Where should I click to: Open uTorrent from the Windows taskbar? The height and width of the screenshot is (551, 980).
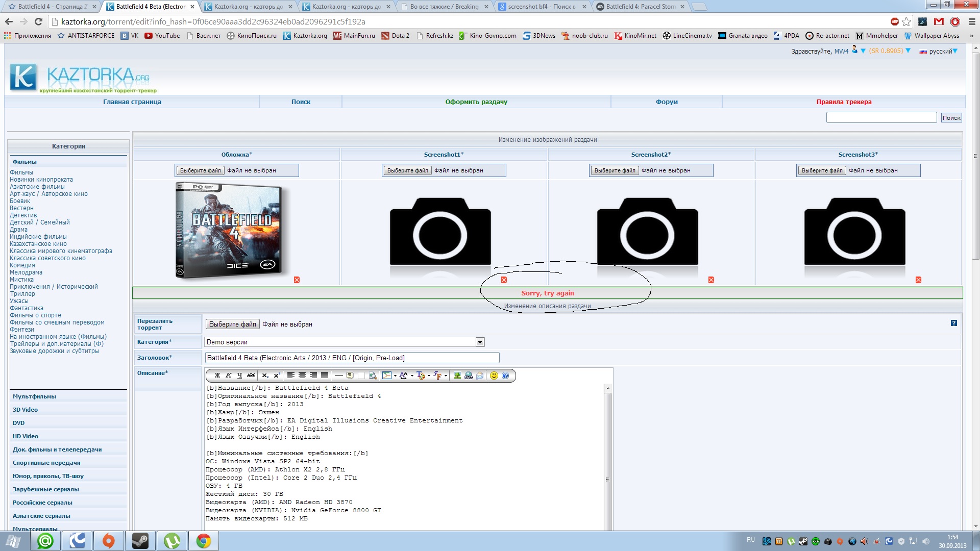pyautogui.click(x=171, y=541)
